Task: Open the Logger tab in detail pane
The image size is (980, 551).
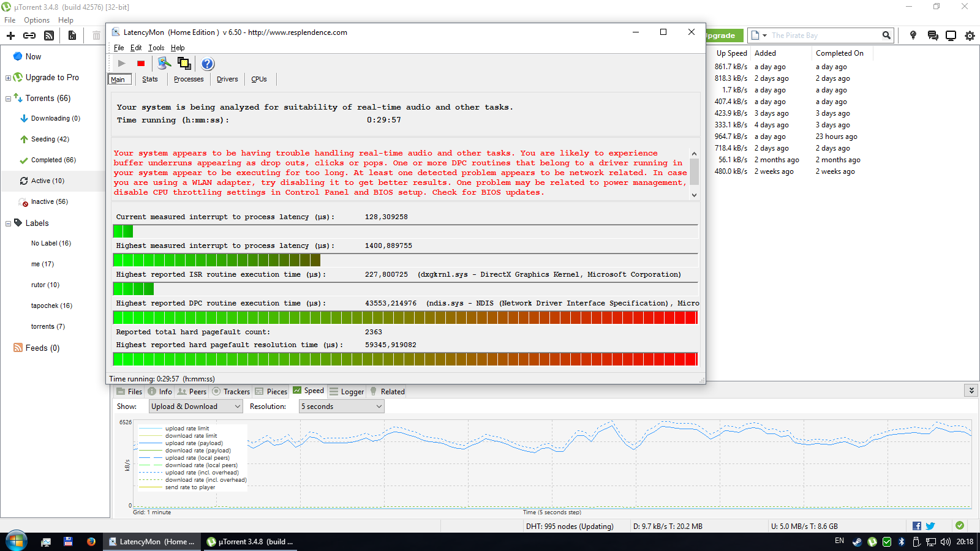Action: 347,392
